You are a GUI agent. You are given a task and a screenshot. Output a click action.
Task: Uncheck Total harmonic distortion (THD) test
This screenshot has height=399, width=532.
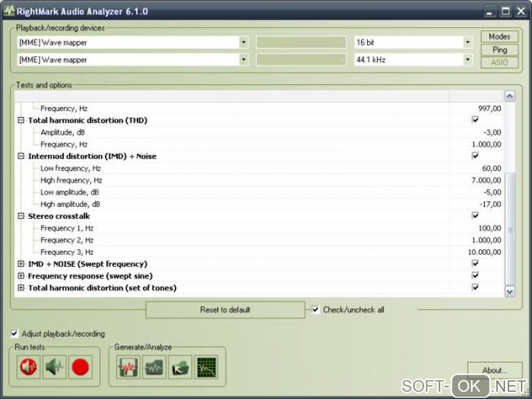click(475, 120)
